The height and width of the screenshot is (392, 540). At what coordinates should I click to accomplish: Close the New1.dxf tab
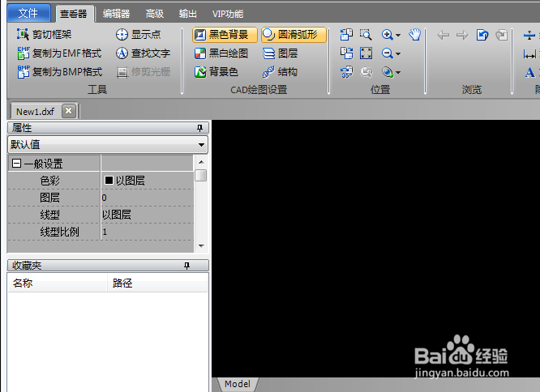[x=69, y=111]
